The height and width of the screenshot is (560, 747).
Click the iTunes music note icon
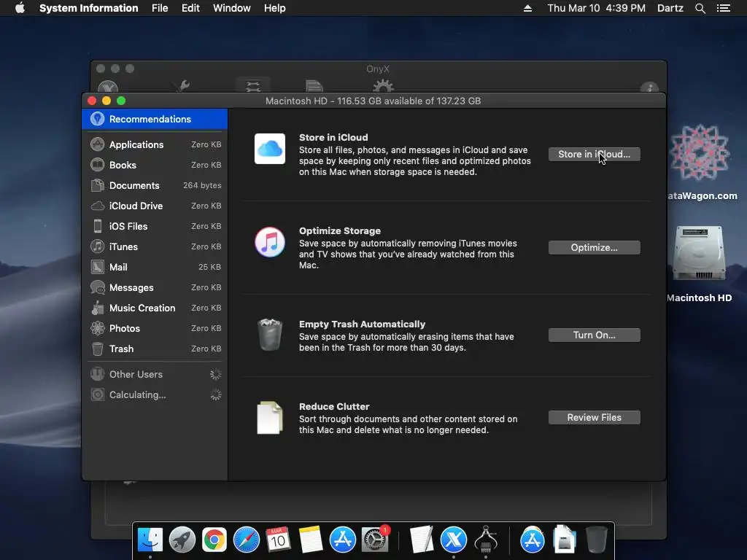coord(270,242)
